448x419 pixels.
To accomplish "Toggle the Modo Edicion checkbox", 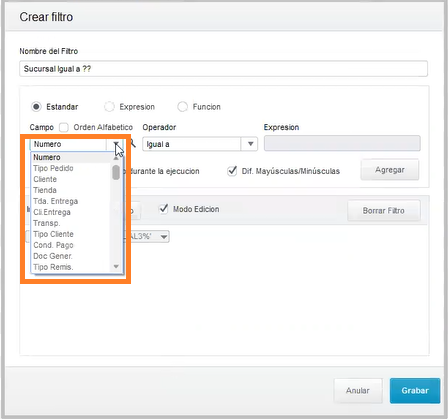I will point(163,209).
